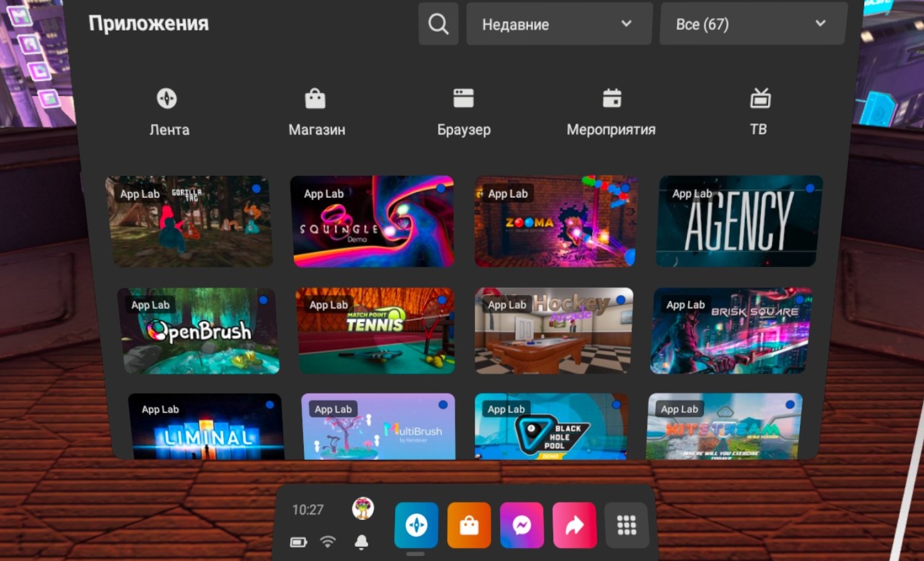Launch the Agency app tile
The width and height of the screenshot is (924, 561).
(738, 222)
